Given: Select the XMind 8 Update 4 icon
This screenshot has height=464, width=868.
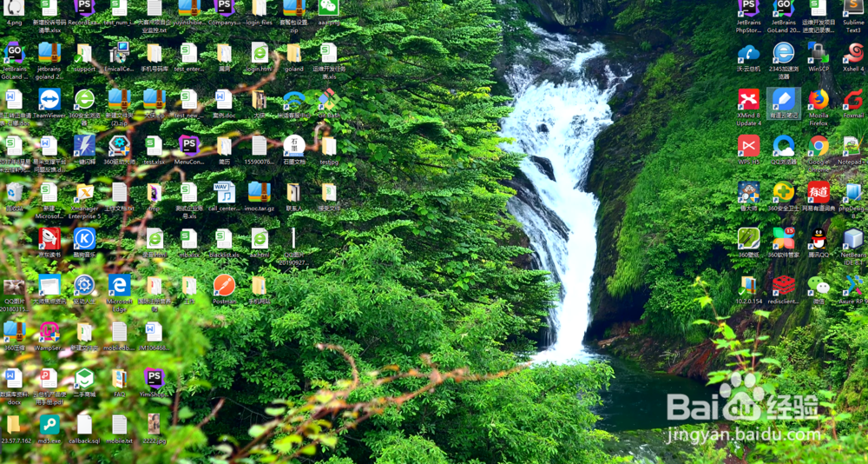Looking at the screenshot, I should [x=748, y=99].
